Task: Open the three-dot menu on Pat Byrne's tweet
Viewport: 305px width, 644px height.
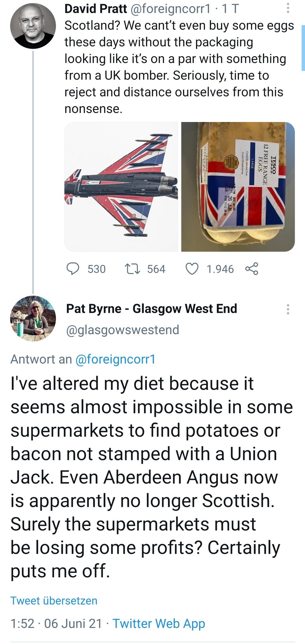Action: pyautogui.click(x=288, y=309)
